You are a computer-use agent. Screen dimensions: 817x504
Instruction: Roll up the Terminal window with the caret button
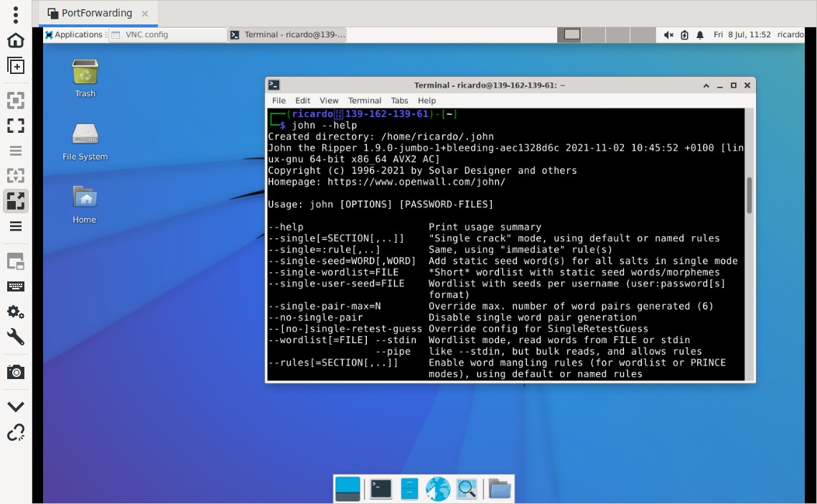(706, 85)
